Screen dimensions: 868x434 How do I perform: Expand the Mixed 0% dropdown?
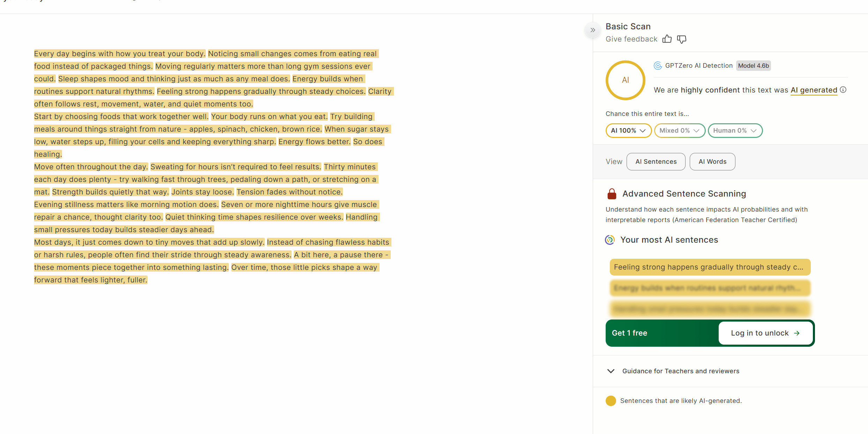coord(679,131)
